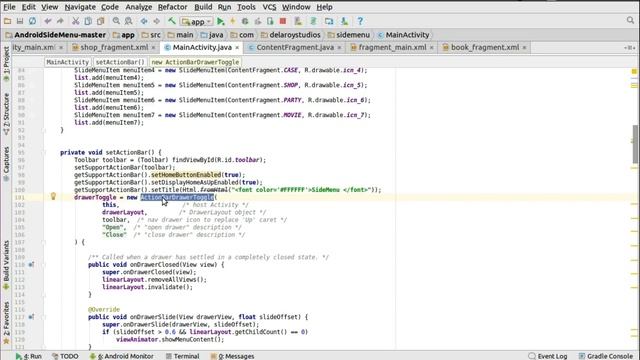The image size is (640, 360).
Task: Toggle the Captures tool window
Action: [x=6, y=164]
